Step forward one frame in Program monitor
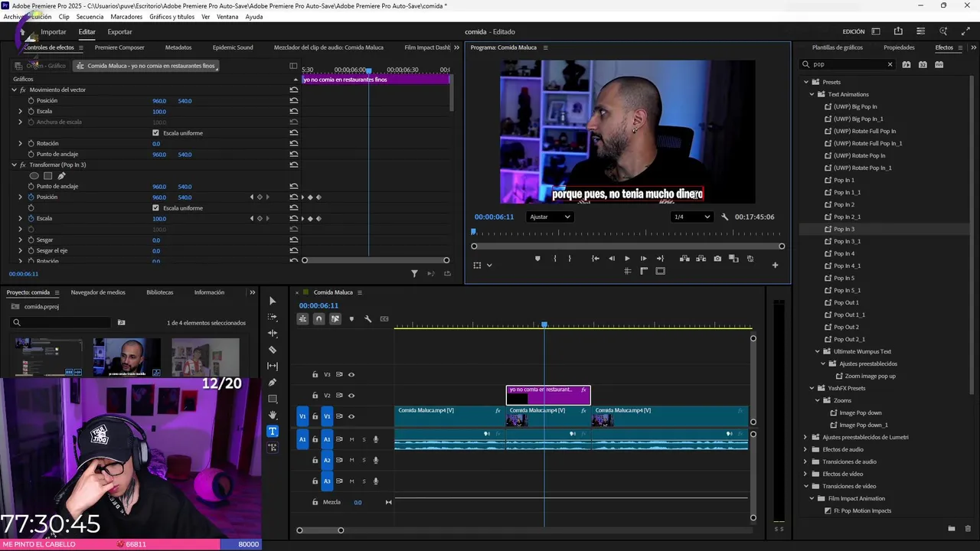 click(x=643, y=259)
